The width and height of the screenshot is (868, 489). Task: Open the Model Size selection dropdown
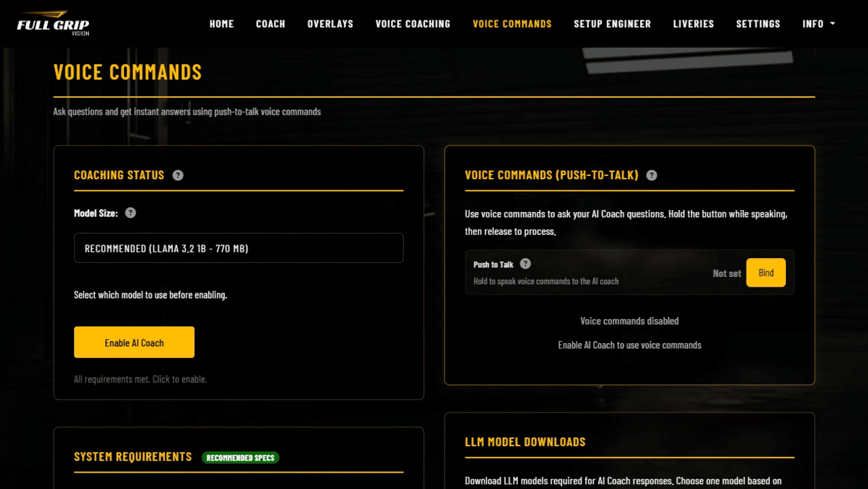(239, 248)
